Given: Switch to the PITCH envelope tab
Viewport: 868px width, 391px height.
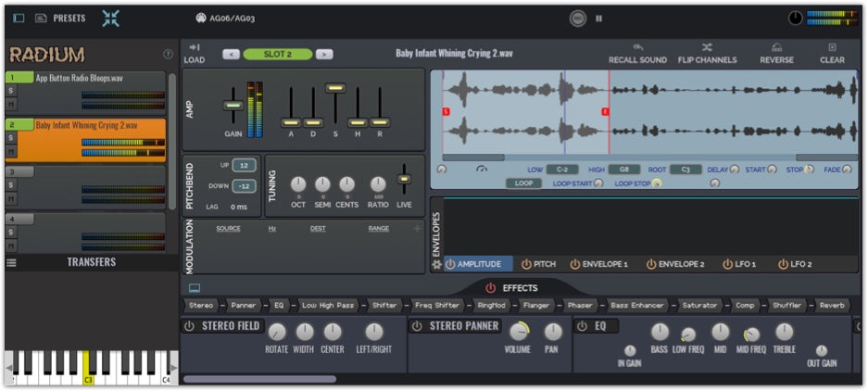Looking at the screenshot, I should (538, 264).
